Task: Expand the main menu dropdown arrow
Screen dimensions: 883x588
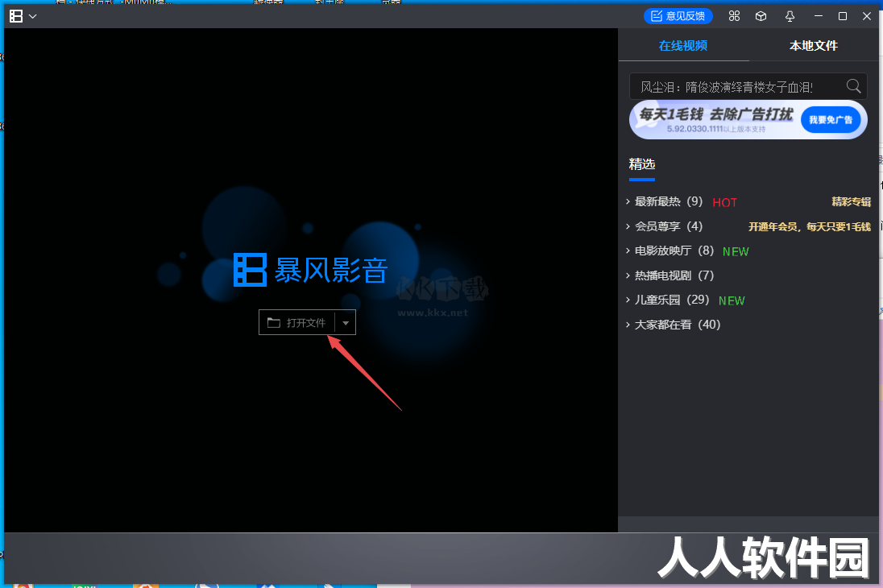Action: [x=33, y=16]
